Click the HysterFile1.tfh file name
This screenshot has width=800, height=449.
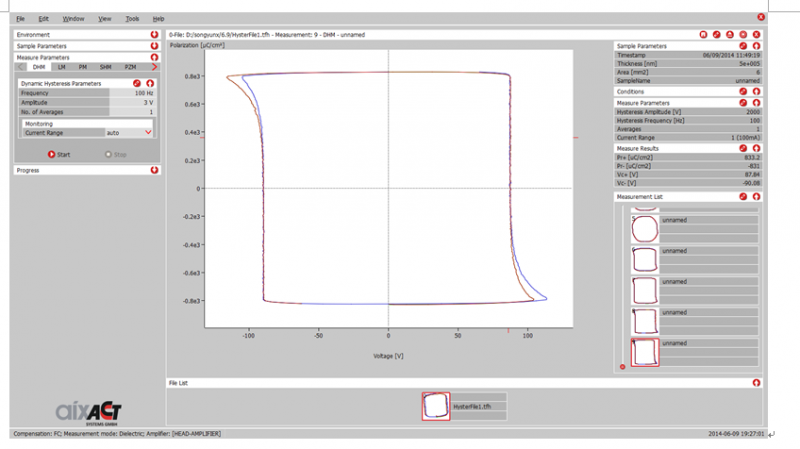click(x=472, y=407)
